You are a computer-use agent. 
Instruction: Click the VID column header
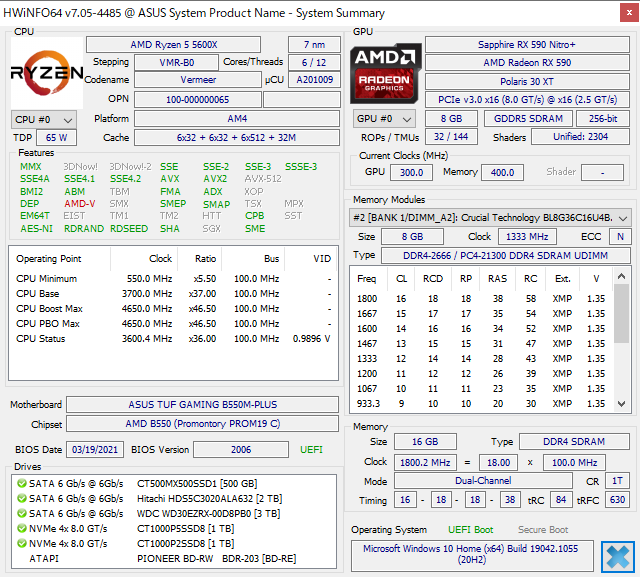311,259
